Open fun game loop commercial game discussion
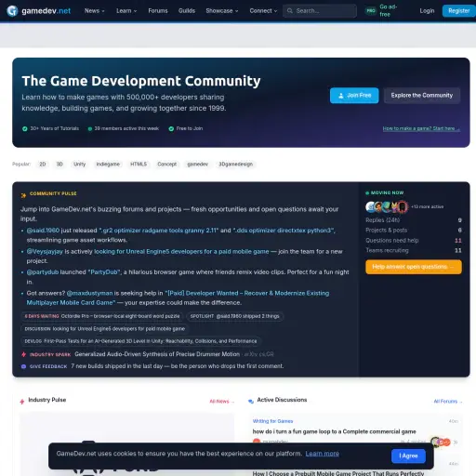The height and width of the screenshot is (476, 476). coord(334,431)
